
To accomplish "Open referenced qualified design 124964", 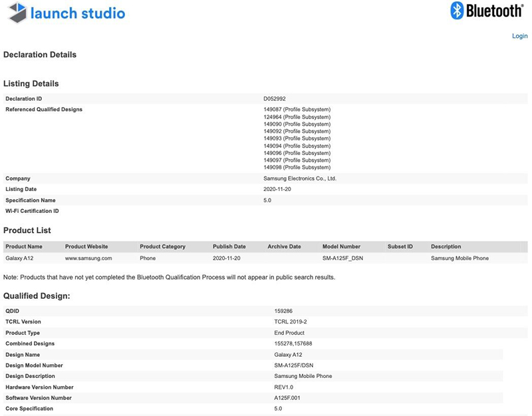I will pos(297,116).
